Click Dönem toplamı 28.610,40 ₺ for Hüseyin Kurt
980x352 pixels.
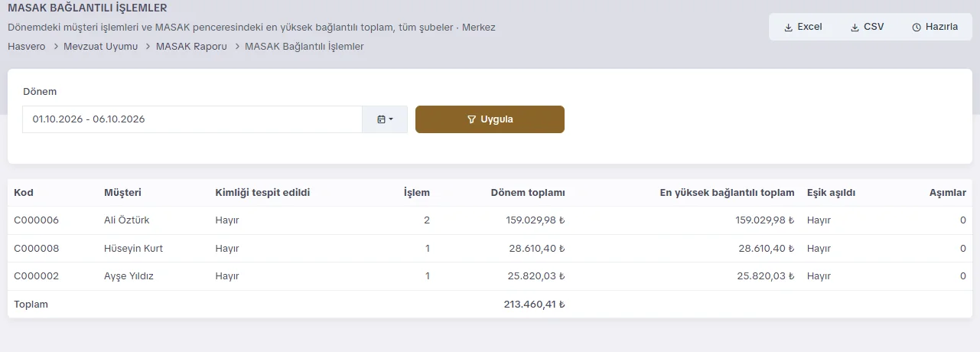539,249
